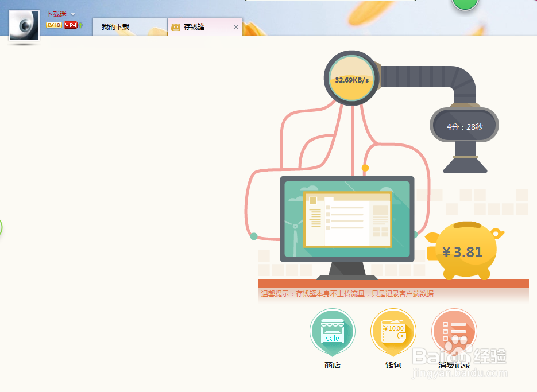Open the 消费记录 consumption records icon
The width and height of the screenshot is (537, 392).
click(x=454, y=331)
